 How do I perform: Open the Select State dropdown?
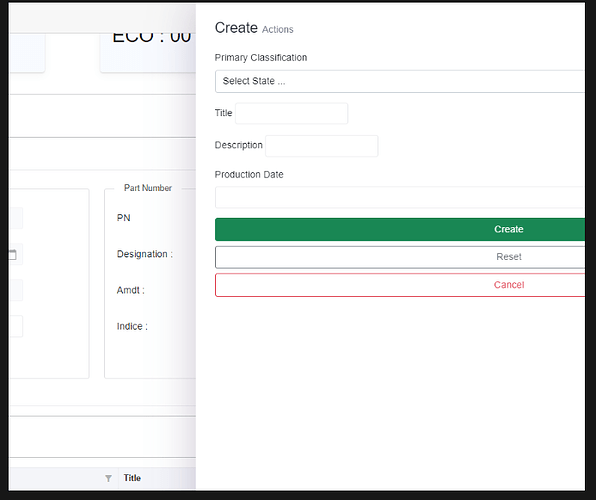tap(400, 81)
